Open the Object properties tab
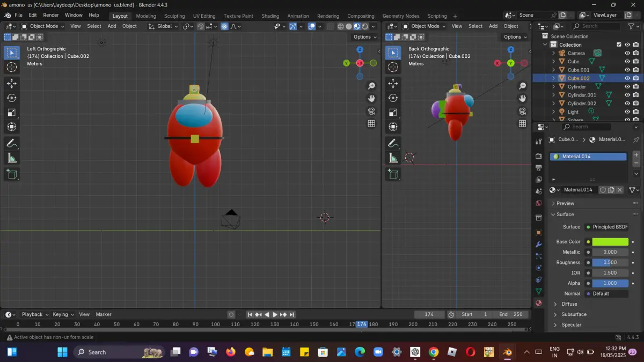This screenshot has height=362, width=644. [x=539, y=232]
